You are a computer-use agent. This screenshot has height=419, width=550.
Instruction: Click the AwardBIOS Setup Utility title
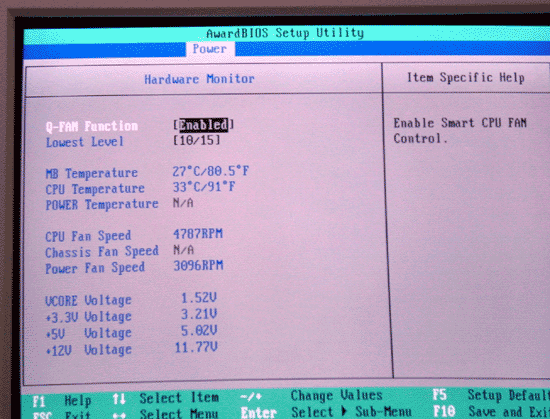285,33
